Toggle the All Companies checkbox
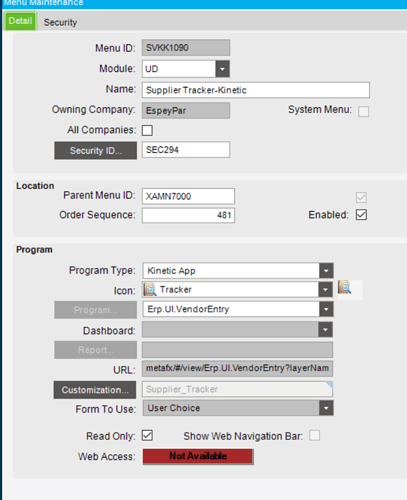This screenshot has height=500, width=407. 147,130
